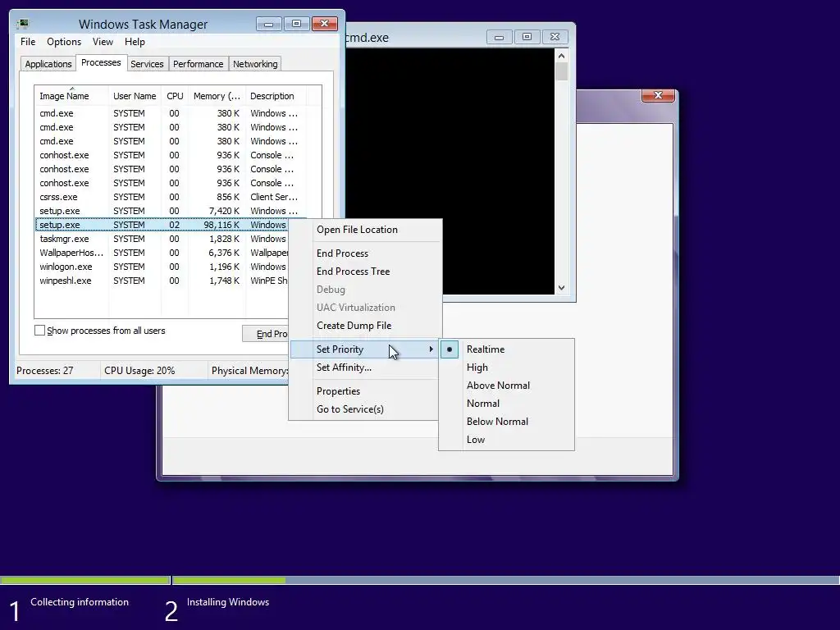Image resolution: width=840 pixels, height=630 pixels.
Task: Click the cmd.exe window scroll-up arrow
Action: tap(561, 56)
